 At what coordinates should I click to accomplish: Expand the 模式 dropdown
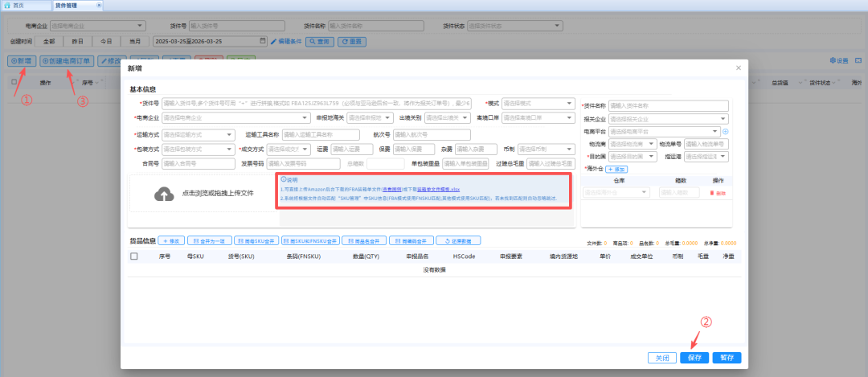538,103
